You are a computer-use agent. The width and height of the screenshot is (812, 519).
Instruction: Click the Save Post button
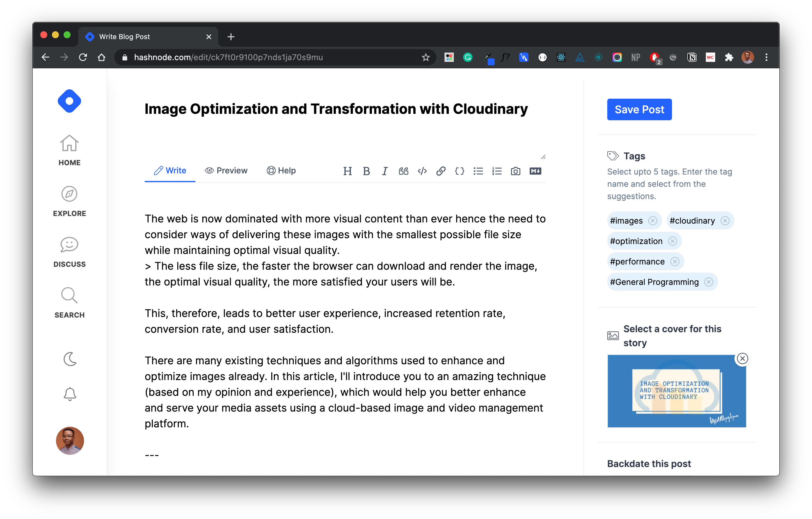(639, 109)
